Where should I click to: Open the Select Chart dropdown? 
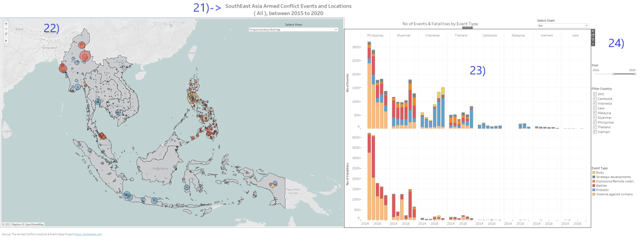tap(563, 26)
